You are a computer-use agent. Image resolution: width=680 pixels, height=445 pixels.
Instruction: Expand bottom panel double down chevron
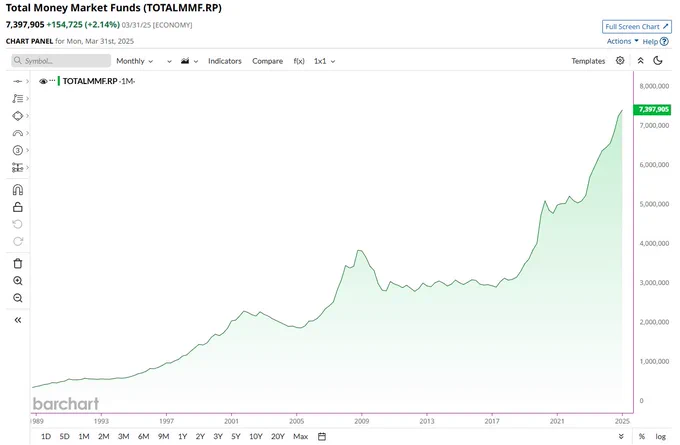pyautogui.click(x=621, y=436)
